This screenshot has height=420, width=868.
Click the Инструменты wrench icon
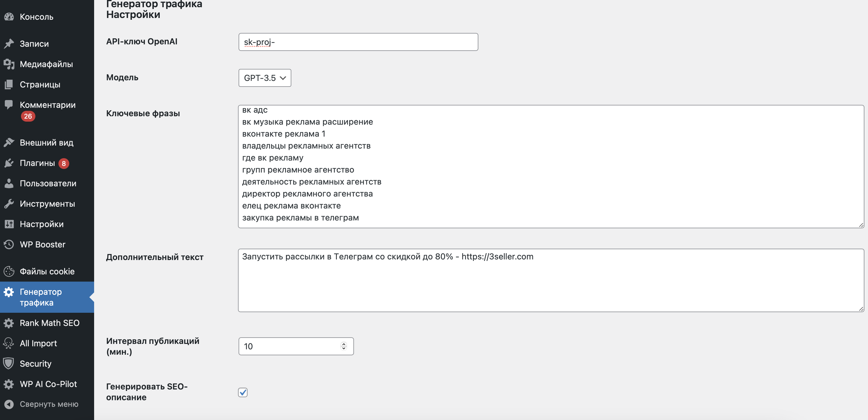[x=9, y=204]
